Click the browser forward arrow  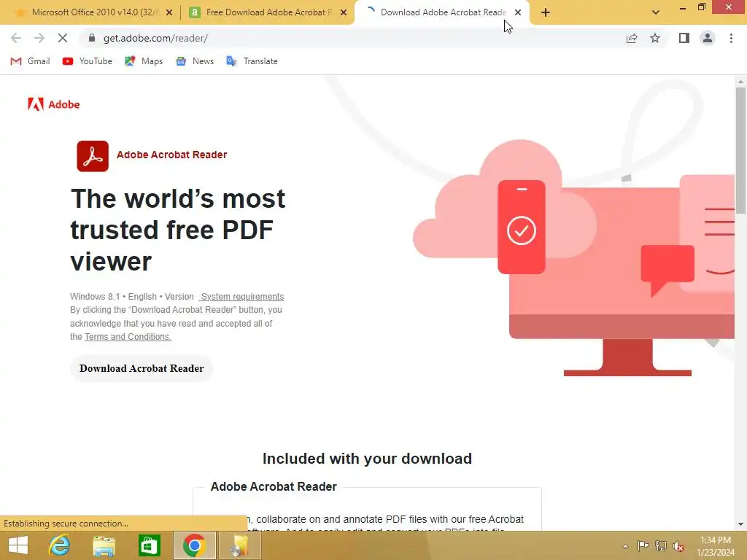(x=39, y=38)
